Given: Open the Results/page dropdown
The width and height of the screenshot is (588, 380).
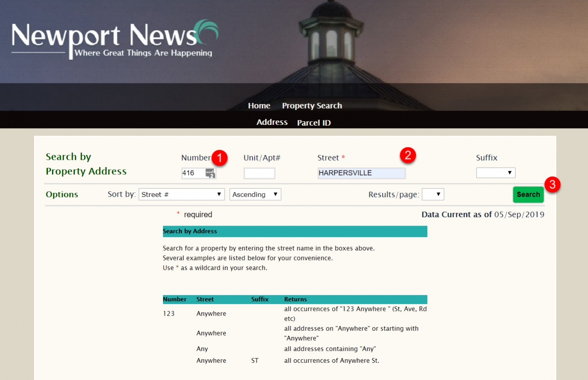Looking at the screenshot, I should (433, 194).
